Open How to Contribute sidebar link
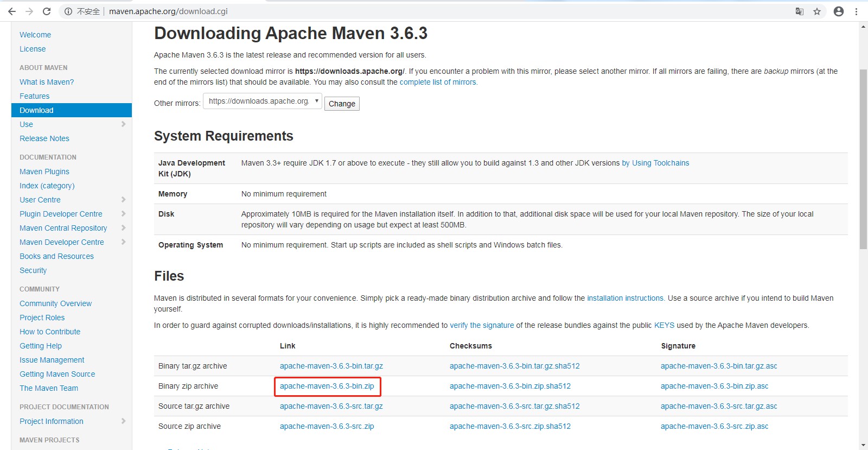The height and width of the screenshot is (450, 868). (50, 332)
